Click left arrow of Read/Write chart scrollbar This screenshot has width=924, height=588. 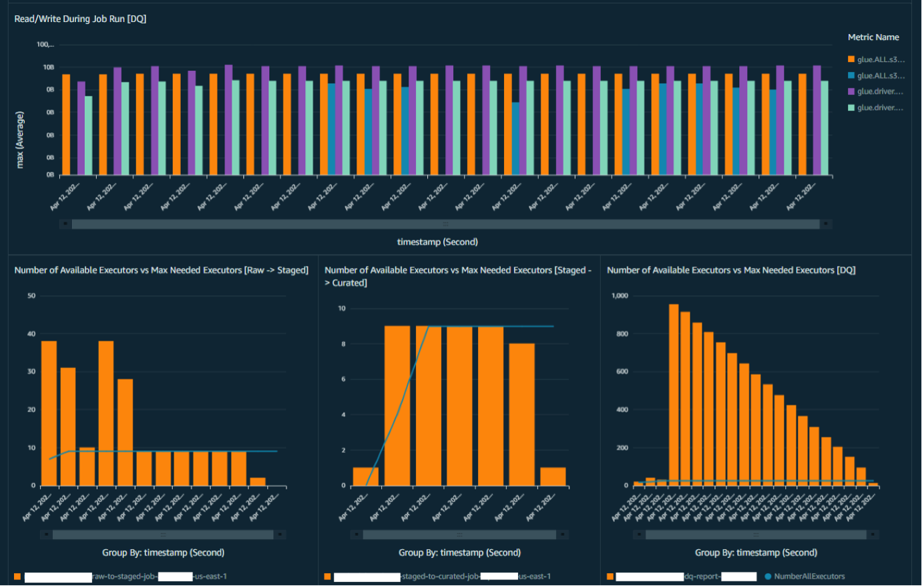click(65, 225)
